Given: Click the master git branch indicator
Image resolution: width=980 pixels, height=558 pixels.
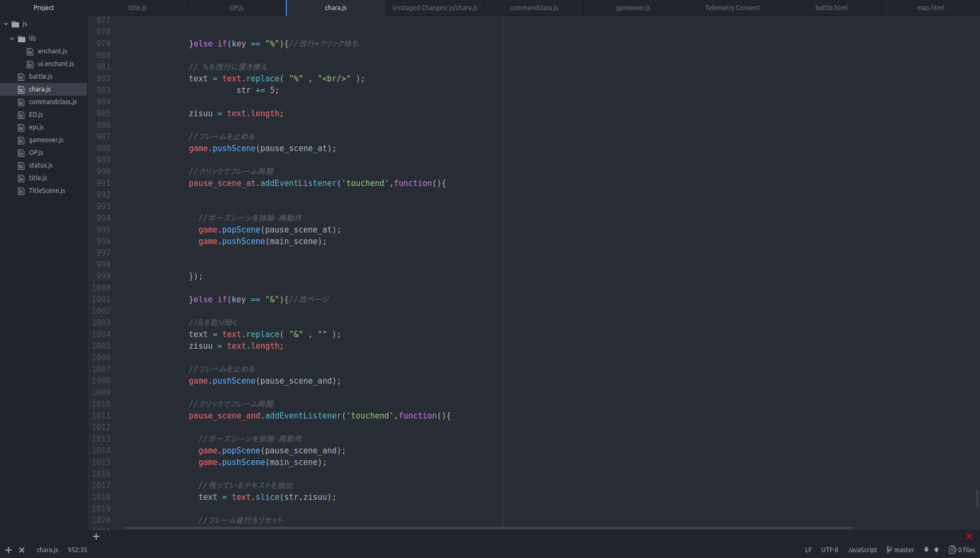Looking at the screenshot, I should 900,550.
